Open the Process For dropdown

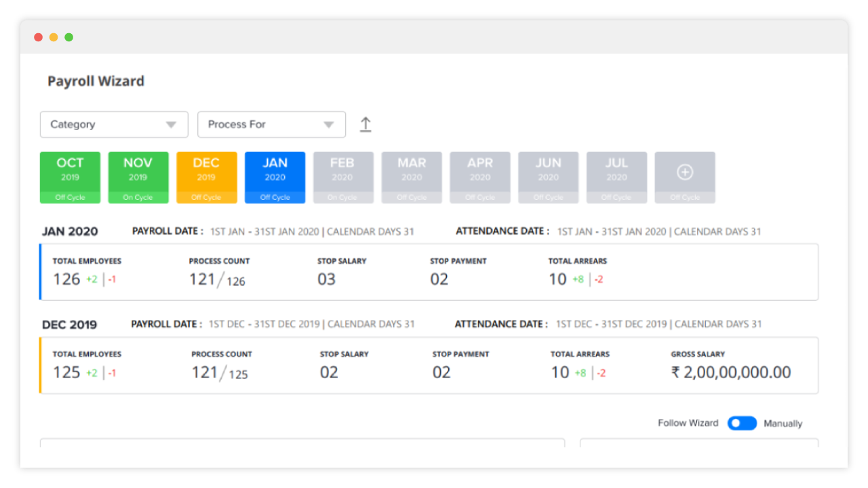pyautogui.click(x=271, y=124)
